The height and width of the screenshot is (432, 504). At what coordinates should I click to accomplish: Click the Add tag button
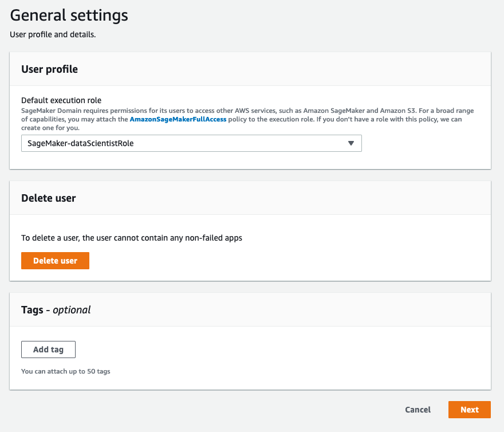(x=48, y=349)
